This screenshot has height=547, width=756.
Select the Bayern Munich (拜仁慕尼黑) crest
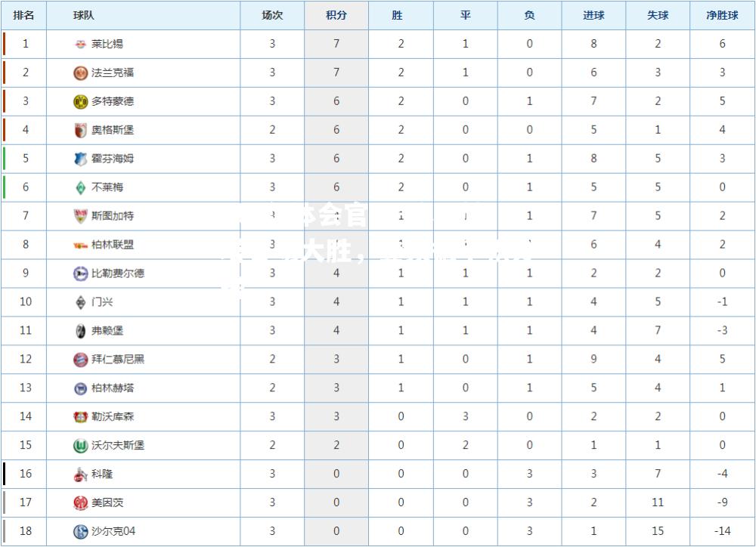(x=80, y=360)
